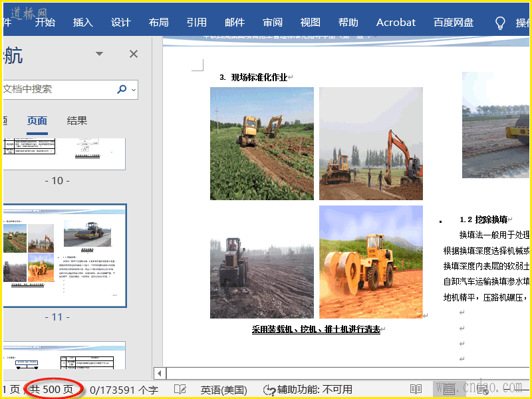Viewport: 532px width, 399px height.
Task: Open the page 12 thumbnail below page 11
Action: (64, 355)
